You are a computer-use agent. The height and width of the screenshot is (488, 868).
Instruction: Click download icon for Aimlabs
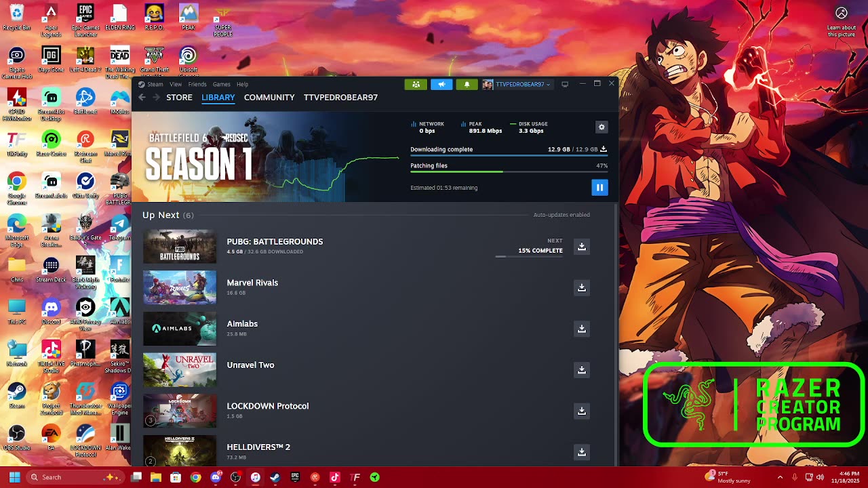tap(581, 329)
